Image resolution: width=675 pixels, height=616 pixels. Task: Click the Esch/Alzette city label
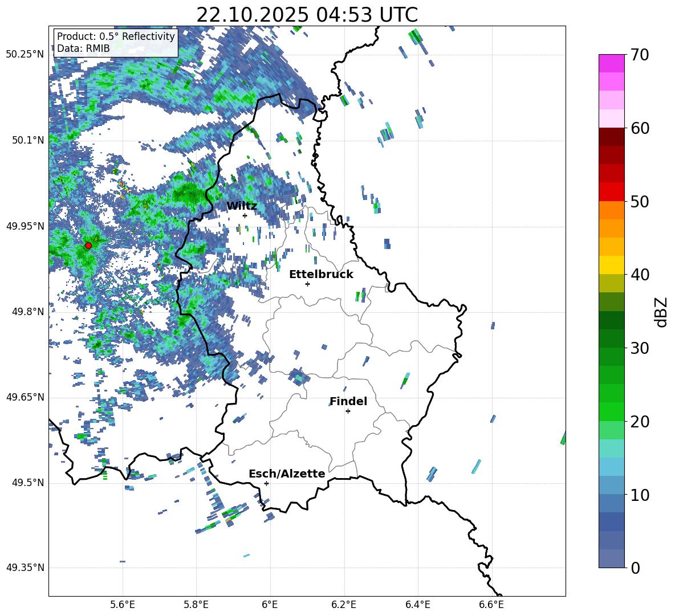(x=287, y=474)
